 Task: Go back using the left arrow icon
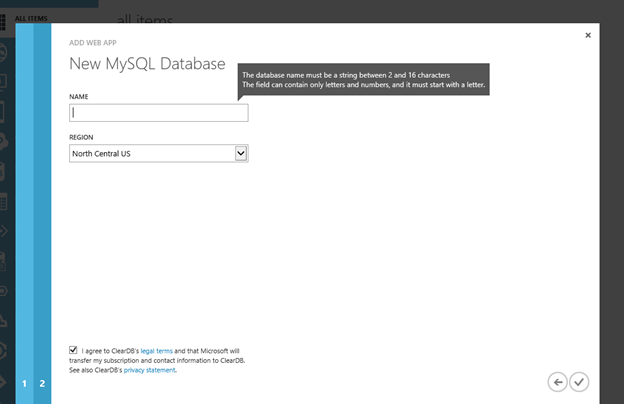point(558,382)
